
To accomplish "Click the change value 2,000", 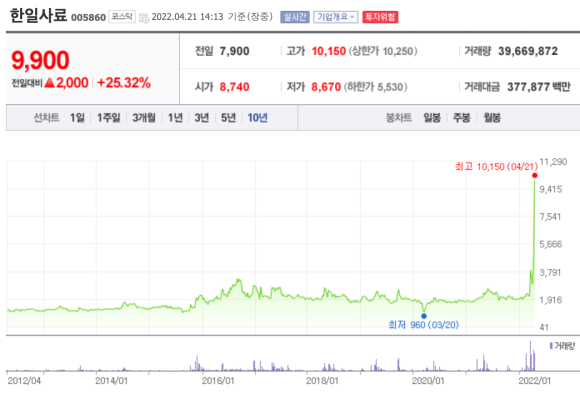I will coord(72,82).
